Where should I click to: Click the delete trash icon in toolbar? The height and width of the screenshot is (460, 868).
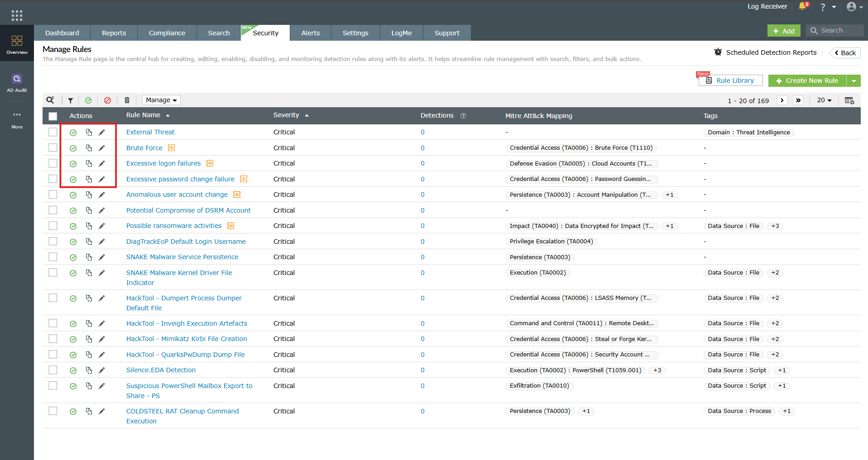tap(127, 100)
